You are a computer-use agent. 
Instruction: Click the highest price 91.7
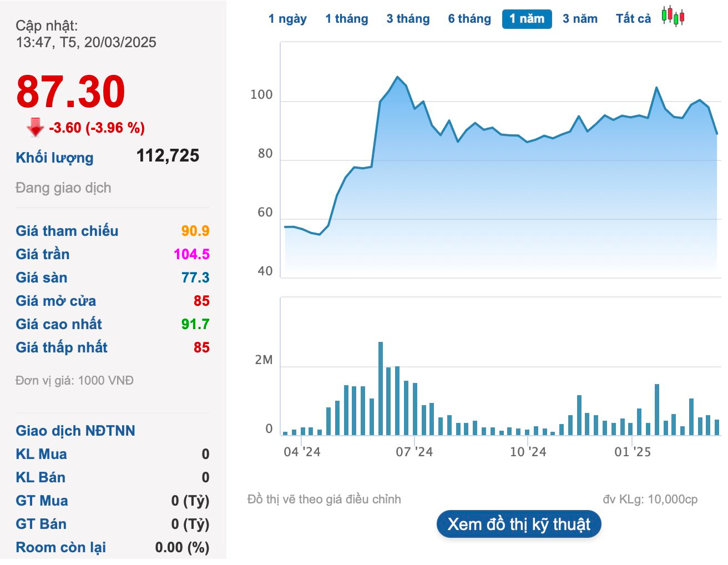tap(195, 324)
